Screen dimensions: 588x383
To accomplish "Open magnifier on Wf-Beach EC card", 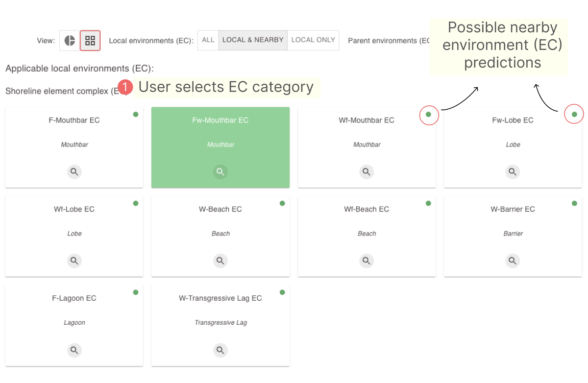I will click(367, 261).
